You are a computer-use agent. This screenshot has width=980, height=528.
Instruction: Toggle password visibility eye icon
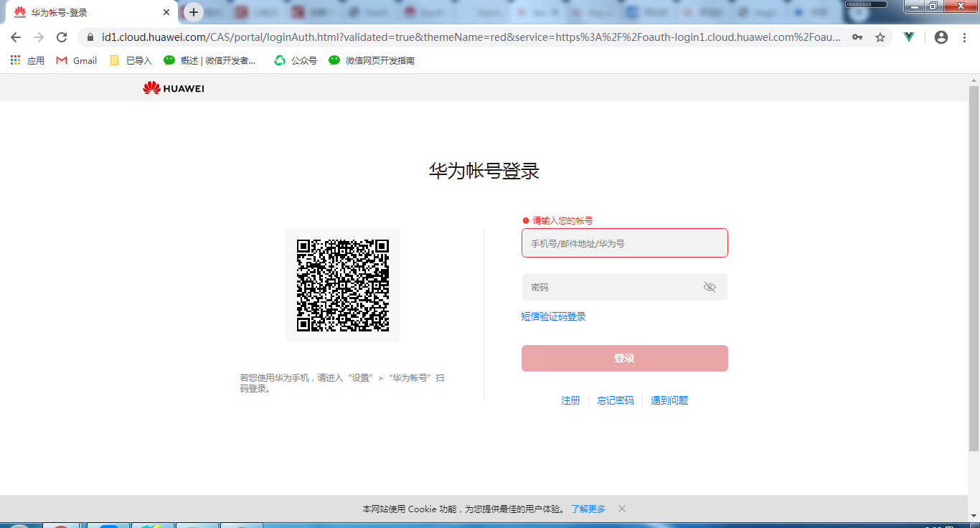pos(710,287)
